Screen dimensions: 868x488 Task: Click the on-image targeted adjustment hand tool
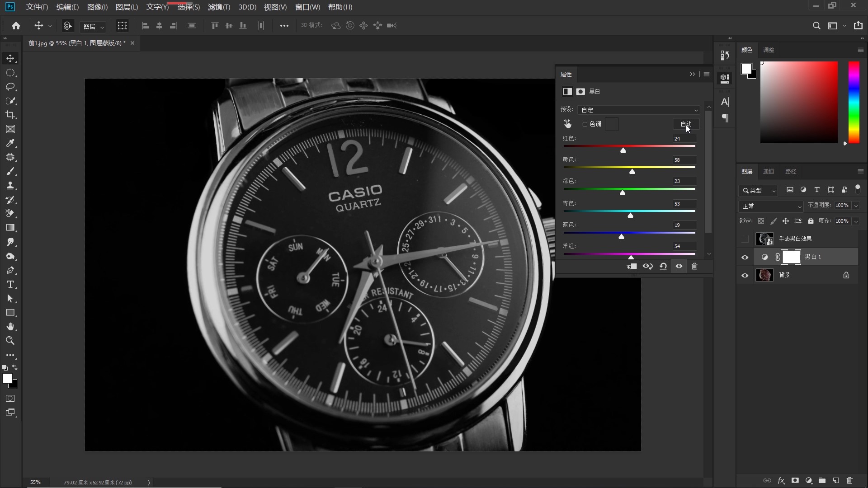tap(568, 124)
